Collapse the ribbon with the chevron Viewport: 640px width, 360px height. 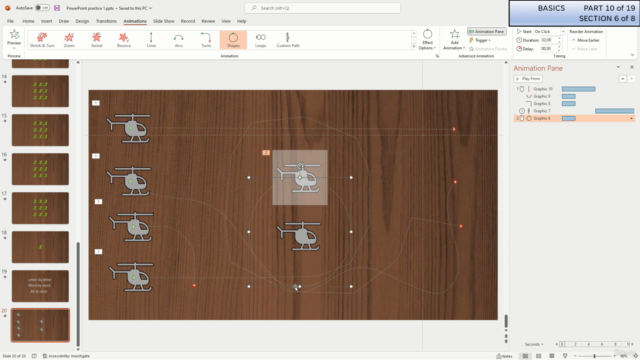click(632, 55)
